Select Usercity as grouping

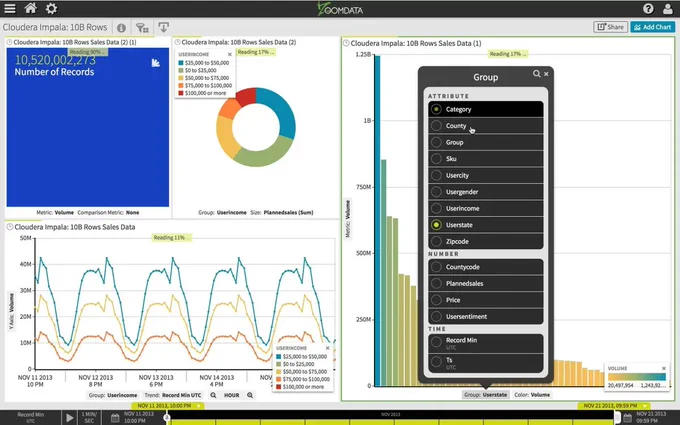pyautogui.click(x=485, y=175)
